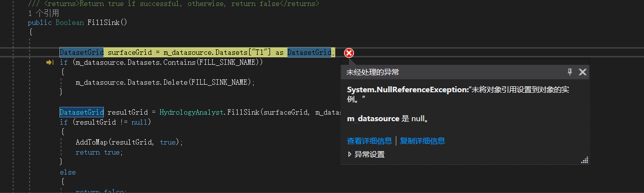Viewport: 644px width, 193px height.
Task: Pin the unhandled exception popup
Action: (570, 72)
